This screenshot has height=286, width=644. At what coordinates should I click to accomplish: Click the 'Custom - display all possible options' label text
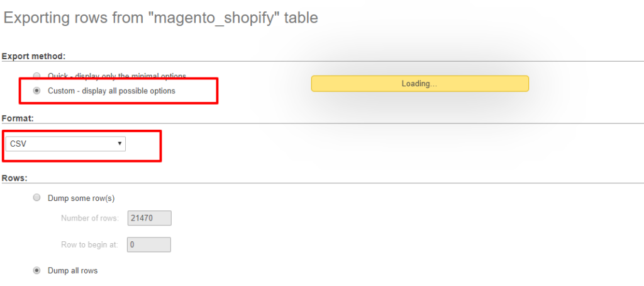click(111, 91)
